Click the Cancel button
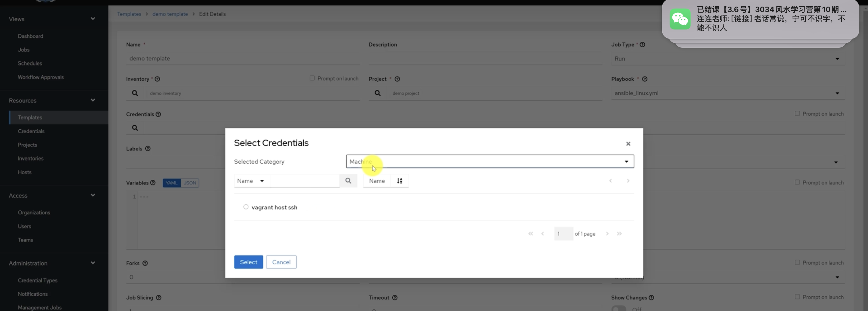The width and height of the screenshot is (868, 311). tap(281, 262)
